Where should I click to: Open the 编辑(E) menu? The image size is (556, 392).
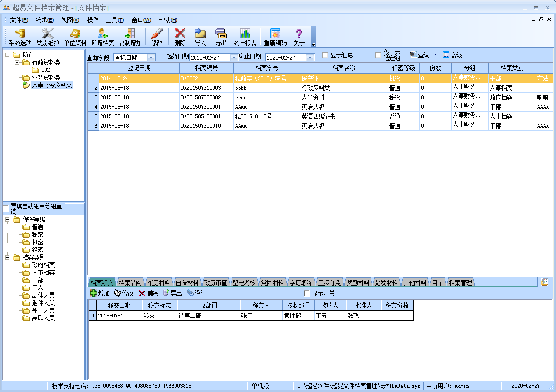(x=45, y=20)
